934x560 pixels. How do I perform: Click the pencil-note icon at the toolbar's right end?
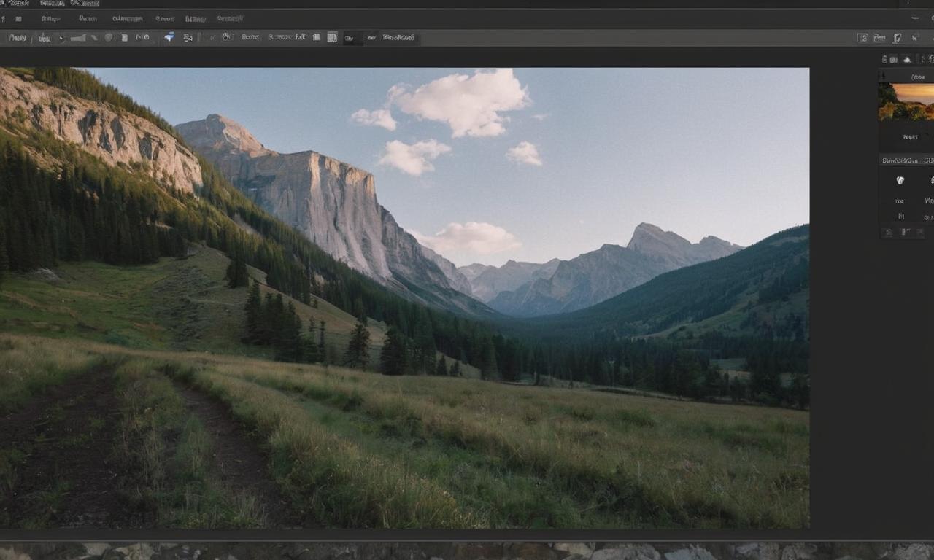897,38
